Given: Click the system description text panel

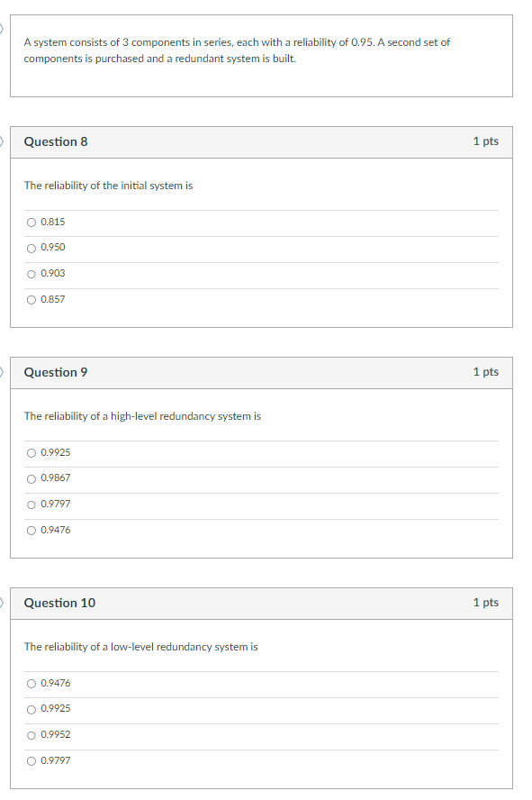Looking at the screenshot, I should pos(261,56).
